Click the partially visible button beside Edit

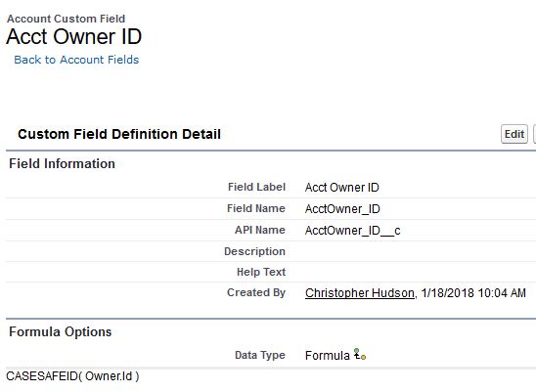[535, 134]
